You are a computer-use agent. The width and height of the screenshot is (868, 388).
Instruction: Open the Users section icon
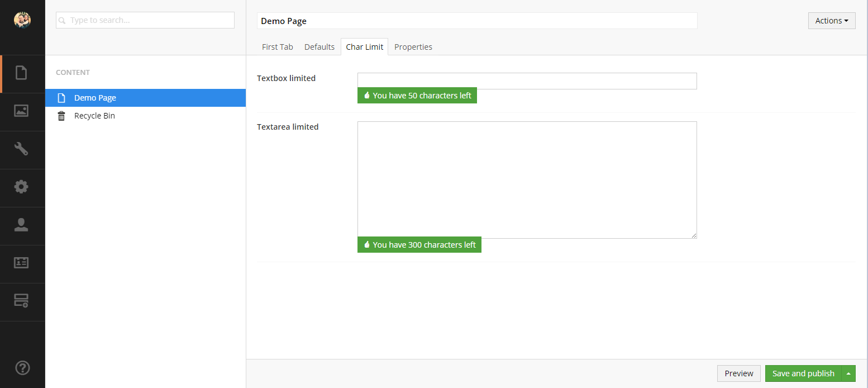pyautogui.click(x=22, y=225)
